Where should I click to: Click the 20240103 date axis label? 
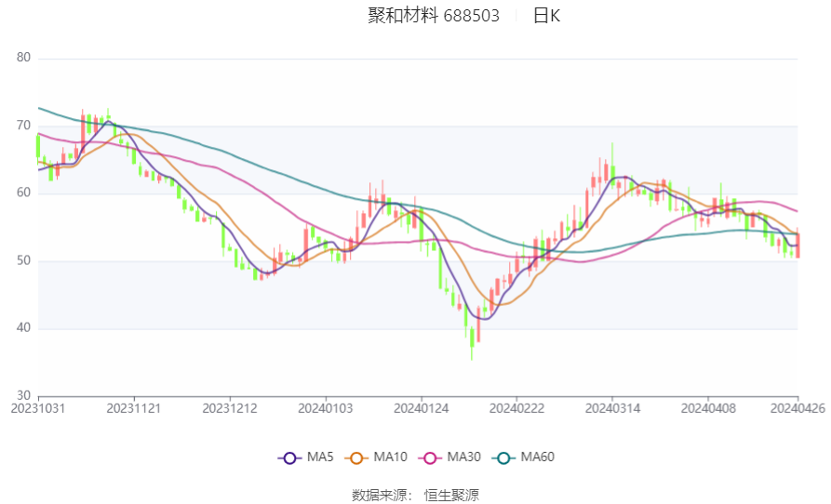pos(326,409)
